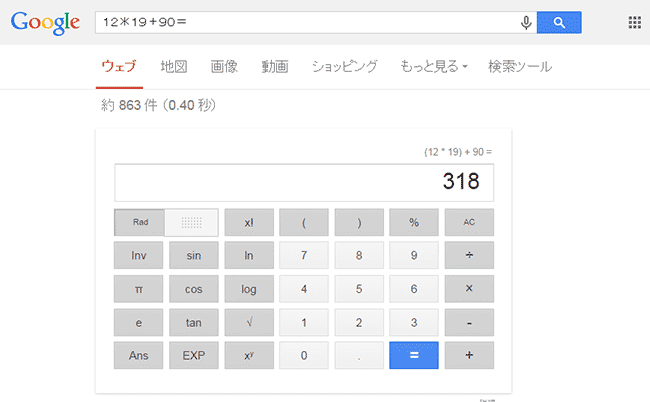Click digit 7 key
This screenshot has height=402, width=650.
click(304, 255)
